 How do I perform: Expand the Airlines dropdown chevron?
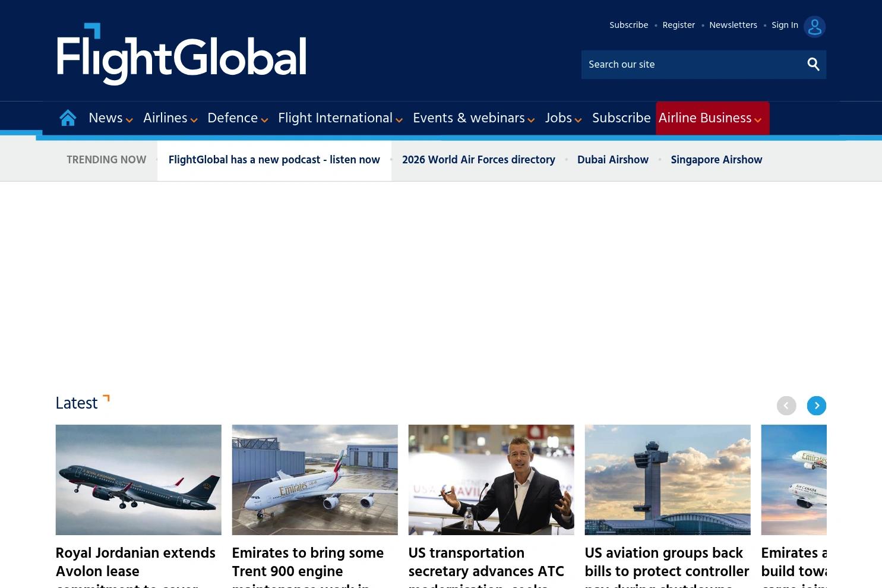click(x=194, y=120)
